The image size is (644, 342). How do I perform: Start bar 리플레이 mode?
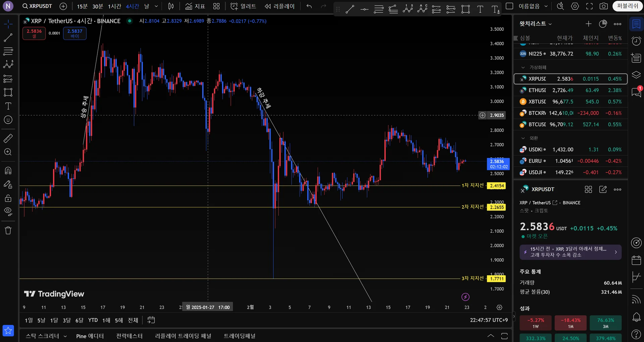(279, 6)
